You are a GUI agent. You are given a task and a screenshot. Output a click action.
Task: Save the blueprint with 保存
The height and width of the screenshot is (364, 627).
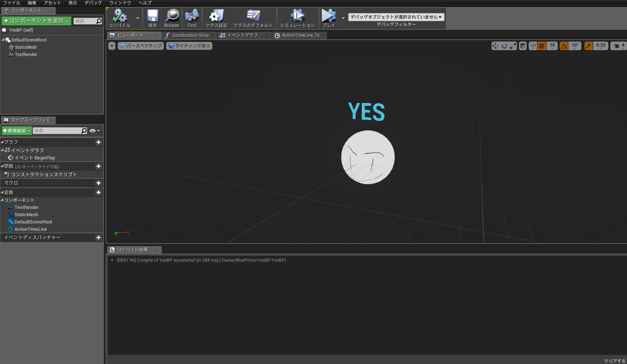[x=152, y=18]
